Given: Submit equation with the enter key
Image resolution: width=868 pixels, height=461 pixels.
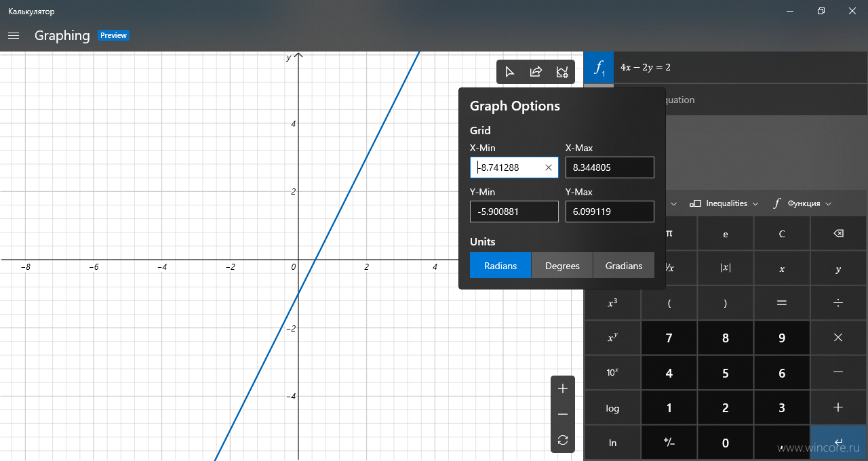Looking at the screenshot, I should pyautogui.click(x=838, y=443).
